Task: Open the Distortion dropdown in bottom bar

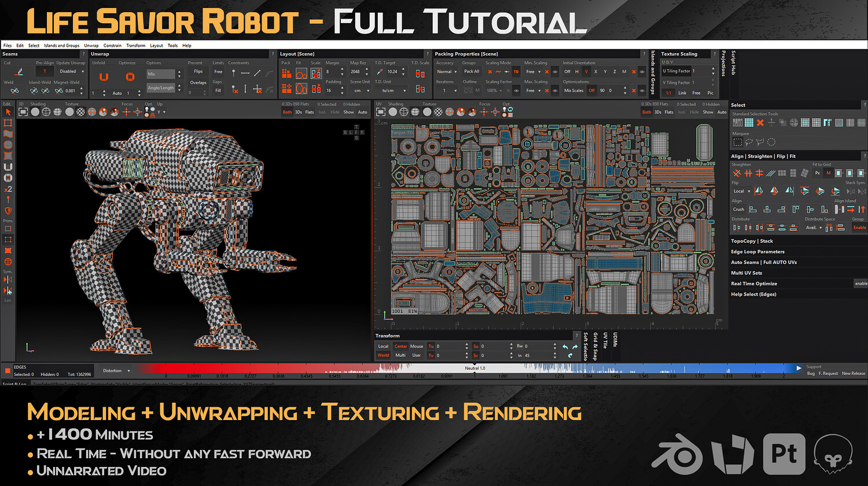Action: click(x=116, y=371)
